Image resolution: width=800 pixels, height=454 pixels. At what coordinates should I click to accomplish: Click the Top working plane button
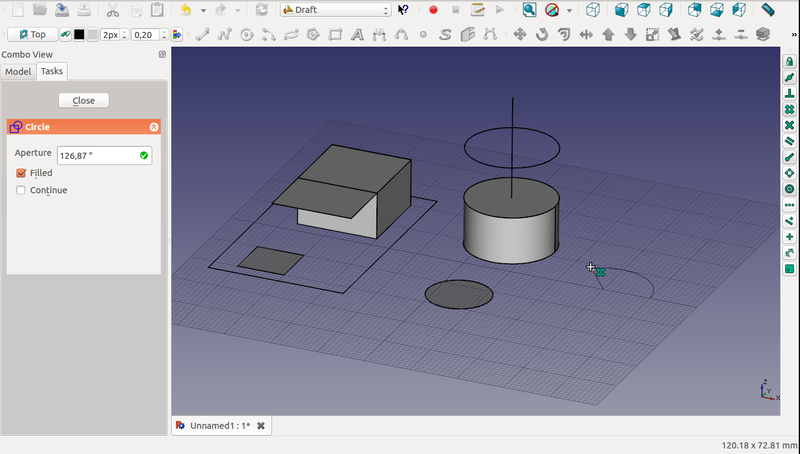31,34
